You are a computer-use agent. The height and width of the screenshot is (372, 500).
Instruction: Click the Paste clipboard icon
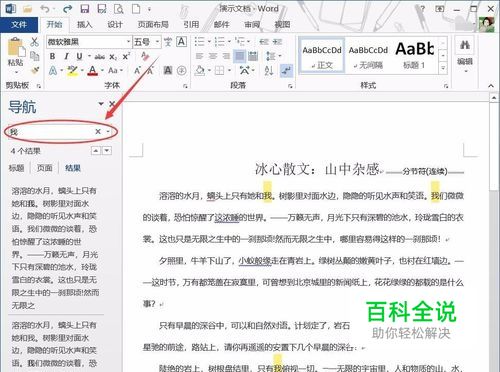pos(16,48)
